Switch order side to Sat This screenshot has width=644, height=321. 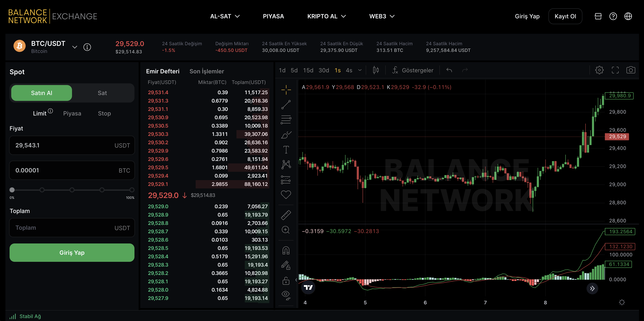[x=102, y=93]
